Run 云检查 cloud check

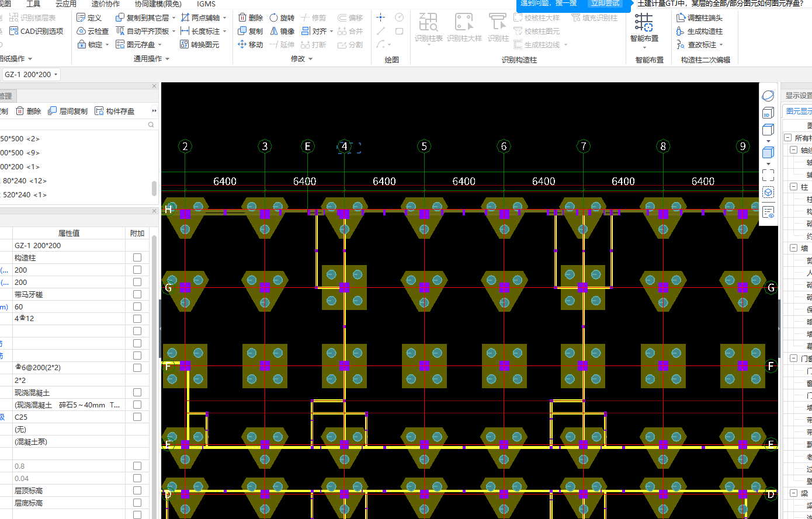coord(93,32)
